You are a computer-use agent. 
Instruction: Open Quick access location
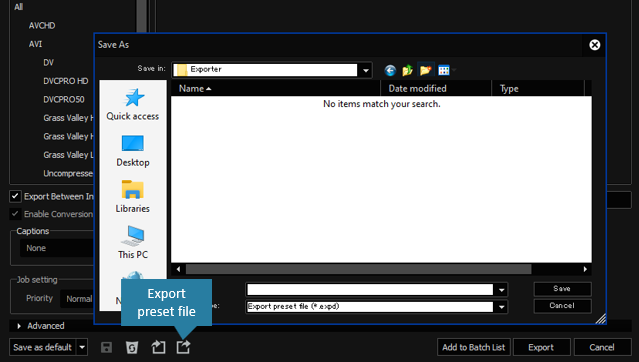click(133, 104)
